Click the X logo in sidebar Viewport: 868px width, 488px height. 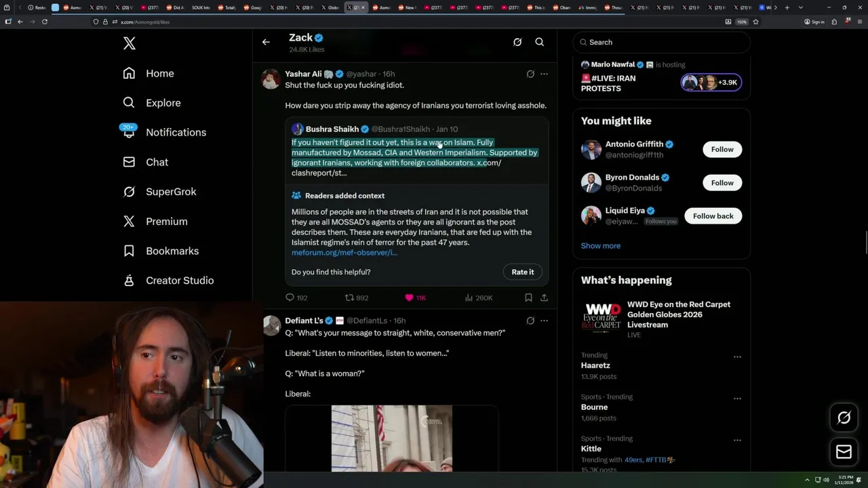click(130, 43)
